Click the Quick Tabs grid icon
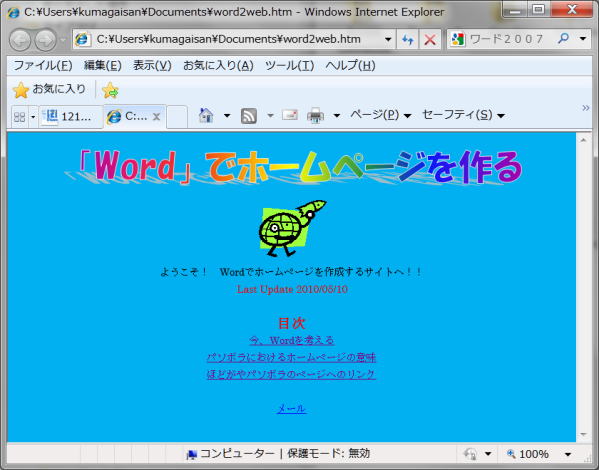Screen dimensions: 599x470 19,117
